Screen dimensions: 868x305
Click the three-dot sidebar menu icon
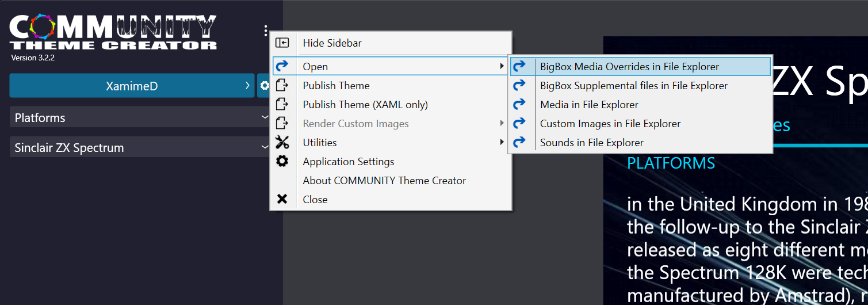(x=265, y=30)
